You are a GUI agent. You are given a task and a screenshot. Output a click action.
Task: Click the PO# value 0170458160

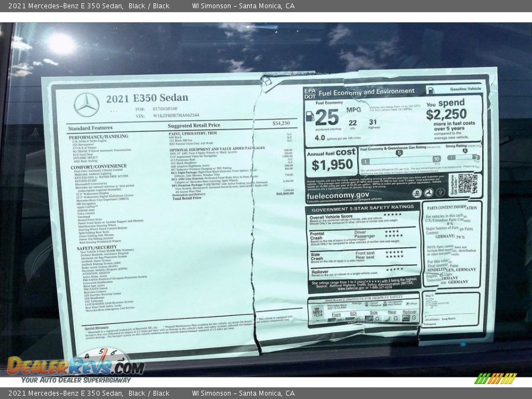coord(165,109)
